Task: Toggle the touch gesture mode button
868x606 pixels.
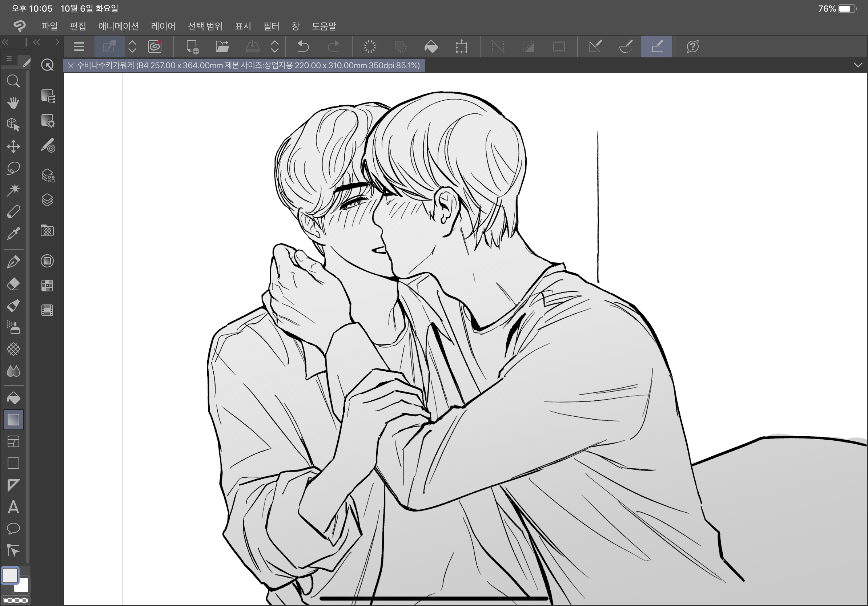Action: pyautogui.click(x=109, y=47)
